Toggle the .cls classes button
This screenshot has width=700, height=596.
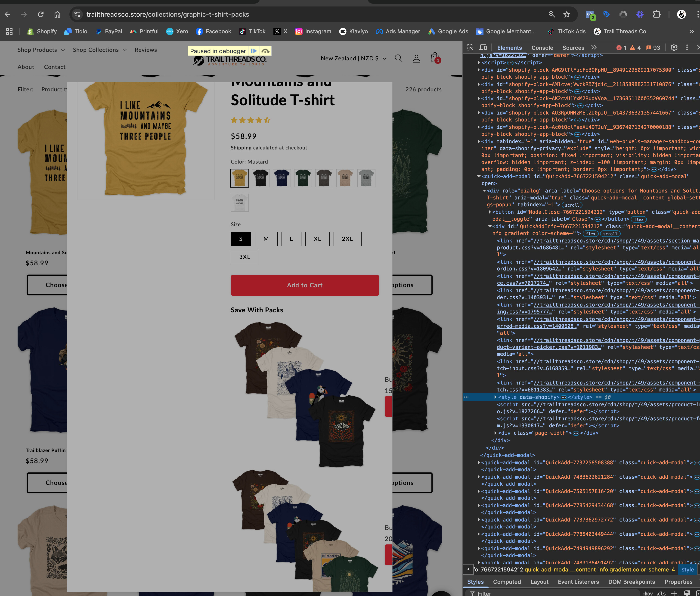[x=661, y=593]
